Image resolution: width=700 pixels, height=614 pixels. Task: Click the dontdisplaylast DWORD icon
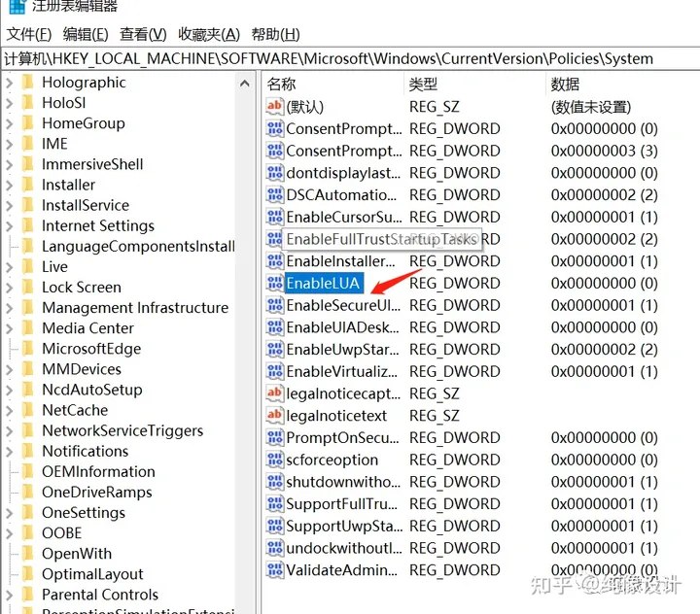(274, 173)
